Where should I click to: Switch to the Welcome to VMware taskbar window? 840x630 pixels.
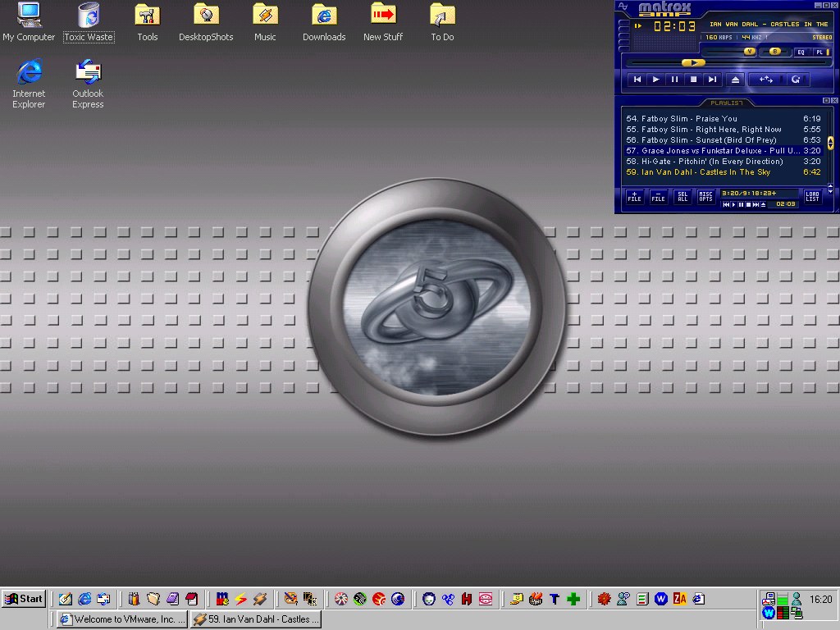click(121, 619)
